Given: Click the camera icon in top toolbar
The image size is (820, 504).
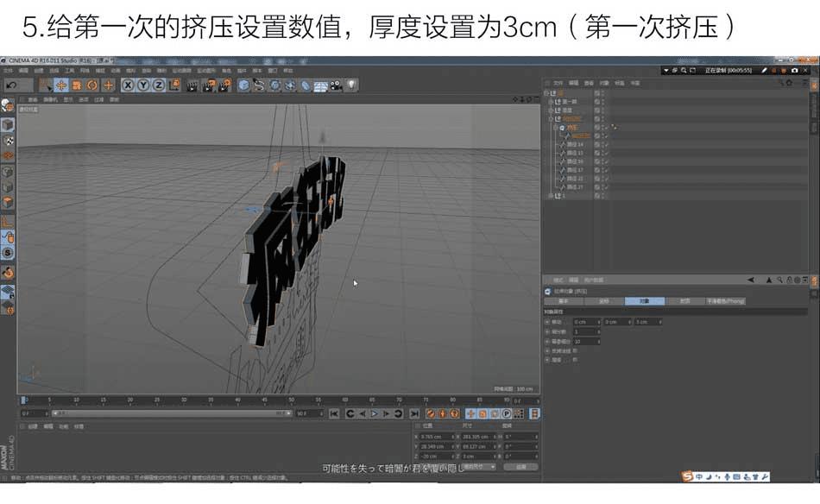Looking at the screenshot, I should [x=336, y=85].
